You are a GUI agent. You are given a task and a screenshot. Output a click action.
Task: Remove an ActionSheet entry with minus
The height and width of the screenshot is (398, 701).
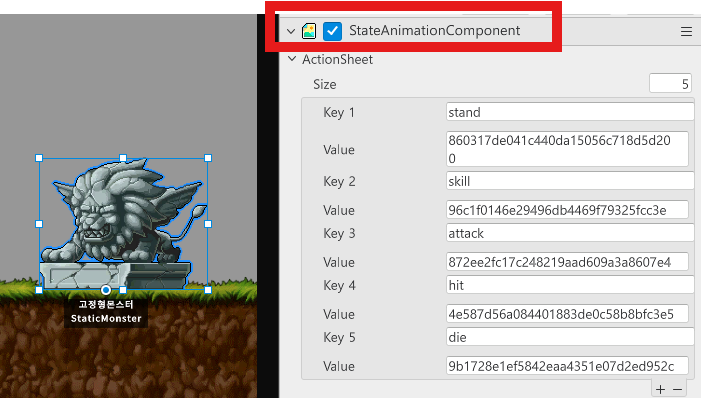(x=677, y=390)
